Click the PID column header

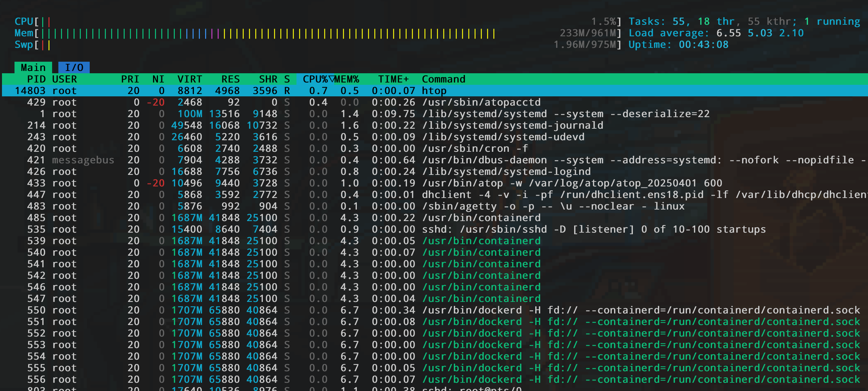[x=36, y=79]
